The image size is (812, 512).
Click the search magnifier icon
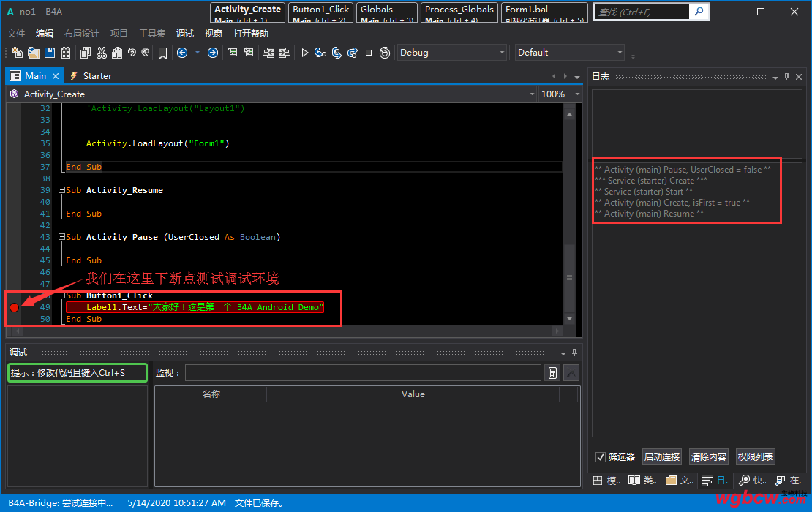pyautogui.click(x=699, y=12)
